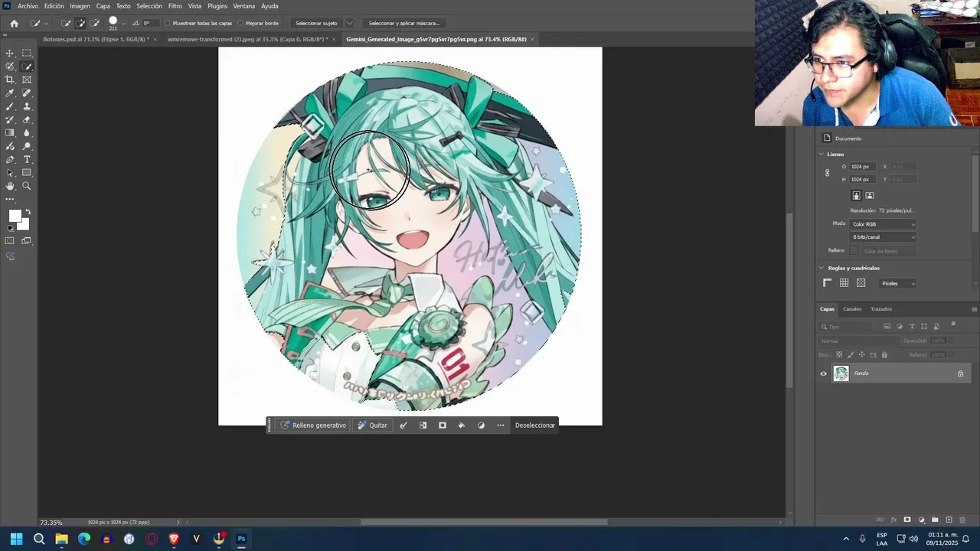Collapse the Reglas y cuadrículas section
The height and width of the screenshot is (551, 980).
[x=822, y=268]
